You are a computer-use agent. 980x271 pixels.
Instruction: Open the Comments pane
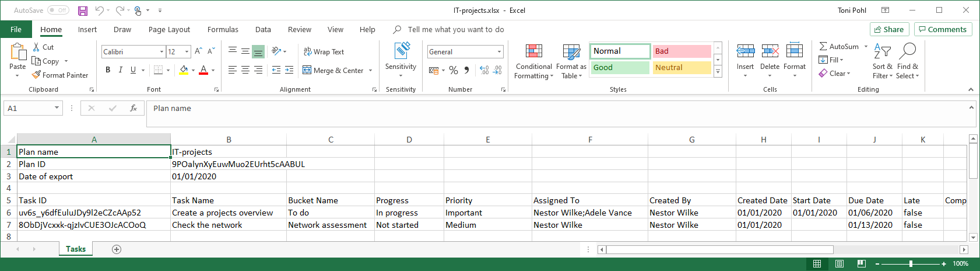943,29
